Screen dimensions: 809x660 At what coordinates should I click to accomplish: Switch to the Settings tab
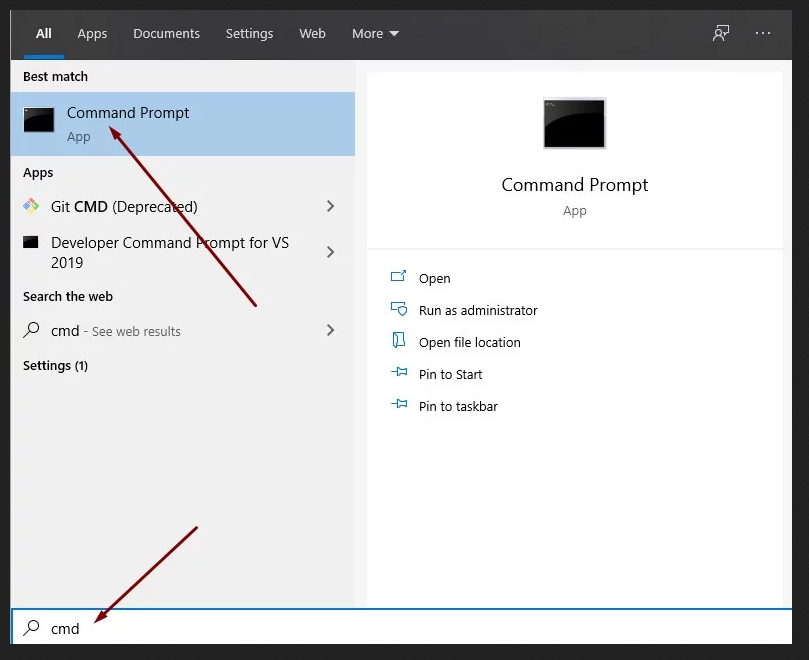coord(249,34)
